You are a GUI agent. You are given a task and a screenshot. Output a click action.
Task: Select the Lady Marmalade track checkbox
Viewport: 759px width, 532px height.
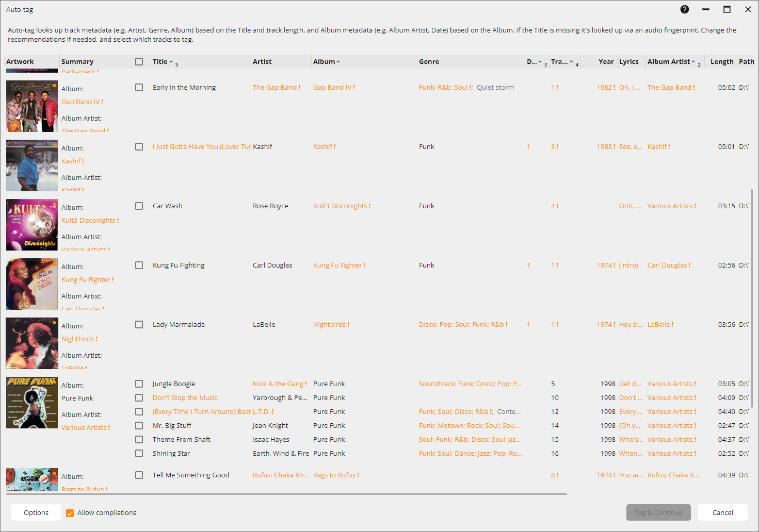(x=139, y=325)
